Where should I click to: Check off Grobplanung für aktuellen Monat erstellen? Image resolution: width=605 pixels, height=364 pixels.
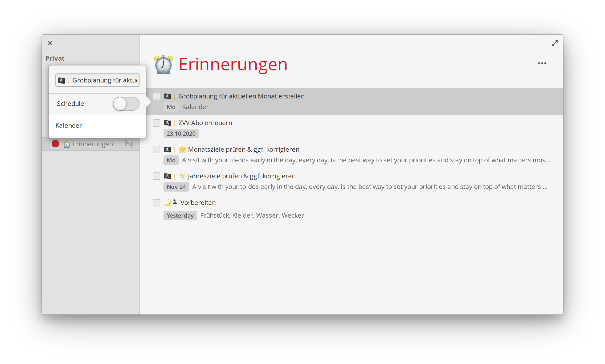click(x=157, y=96)
